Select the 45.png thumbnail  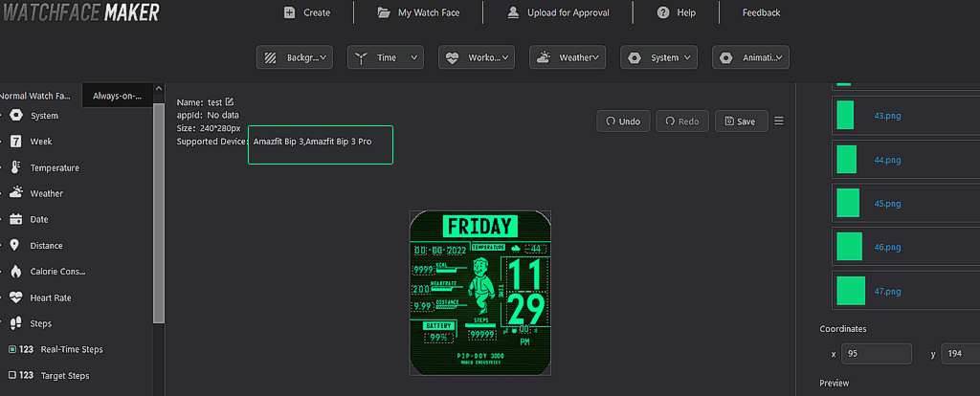[848, 203]
